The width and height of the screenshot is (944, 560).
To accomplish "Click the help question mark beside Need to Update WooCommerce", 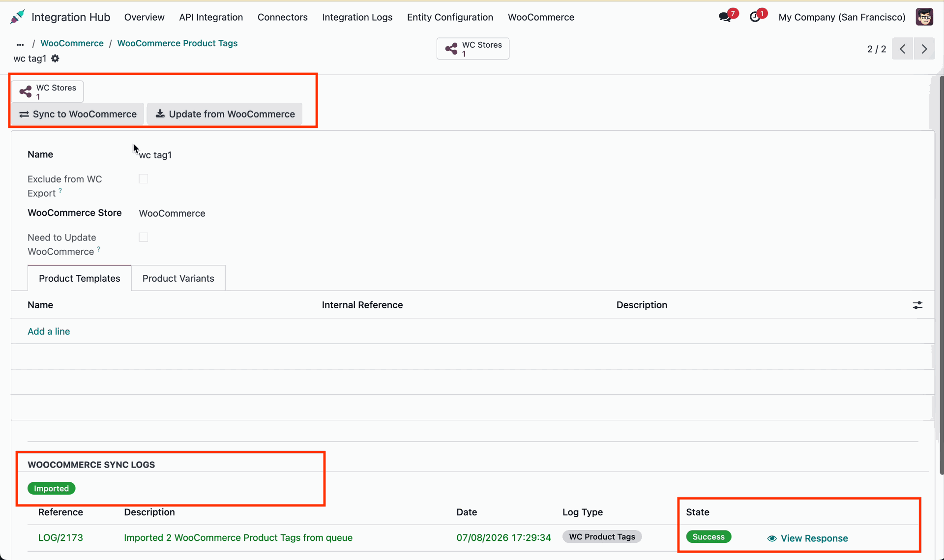I will pyautogui.click(x=98, y=249).
